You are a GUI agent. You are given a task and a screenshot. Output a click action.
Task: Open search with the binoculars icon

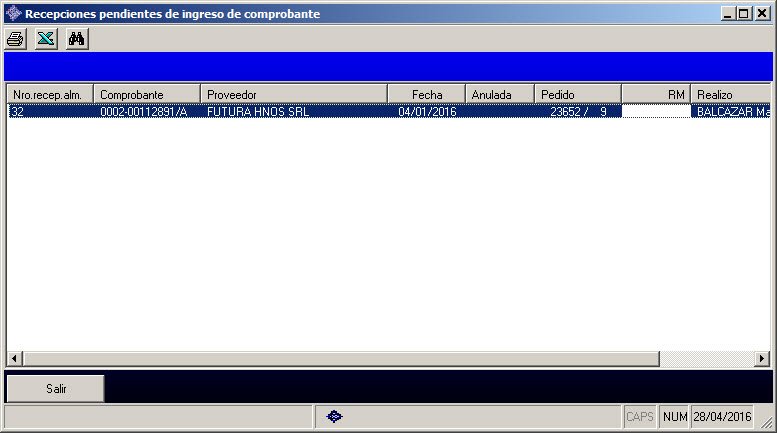(x=76, y=39)
